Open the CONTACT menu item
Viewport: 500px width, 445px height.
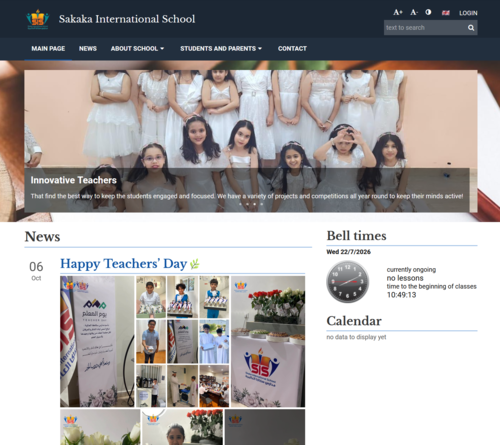pos(292,49)
